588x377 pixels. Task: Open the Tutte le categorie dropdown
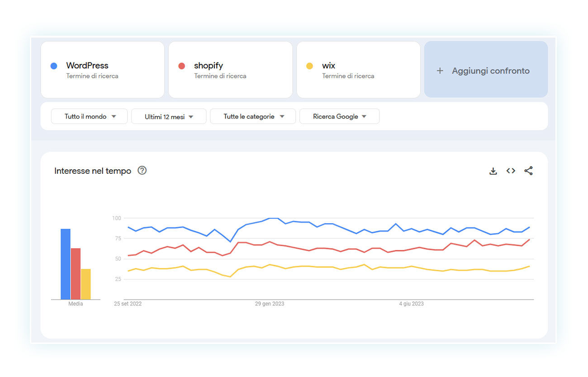tap(253, 116)
